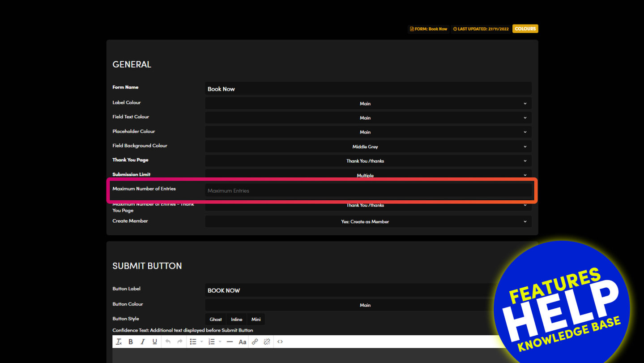
Task: Apply underline formatting in the editor
Action: [154, 342]
